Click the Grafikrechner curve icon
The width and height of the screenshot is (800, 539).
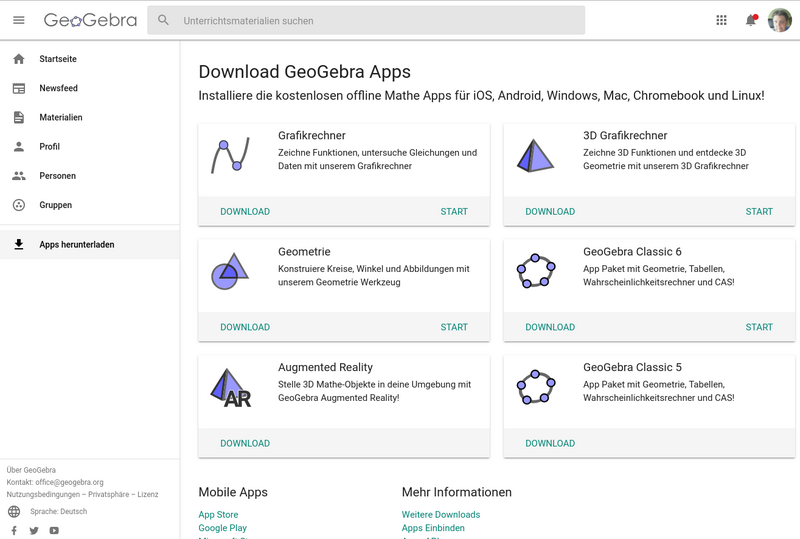coord(231,155)
